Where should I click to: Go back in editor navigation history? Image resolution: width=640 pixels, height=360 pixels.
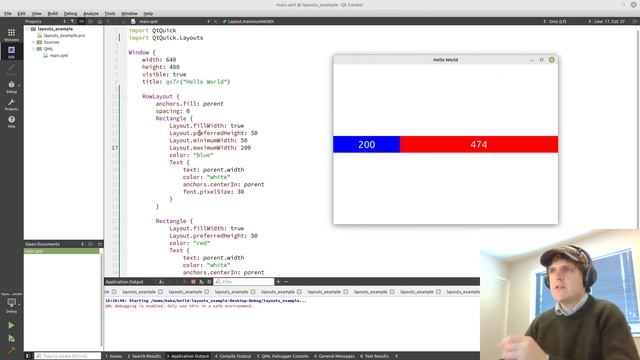108,21
